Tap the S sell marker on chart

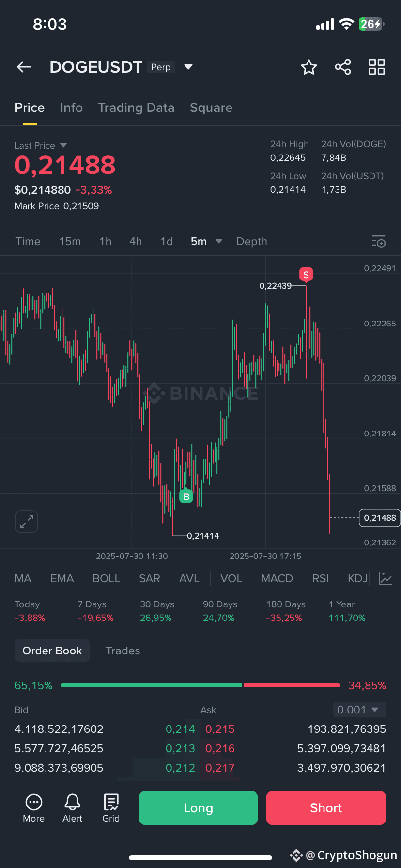[306, 275]
